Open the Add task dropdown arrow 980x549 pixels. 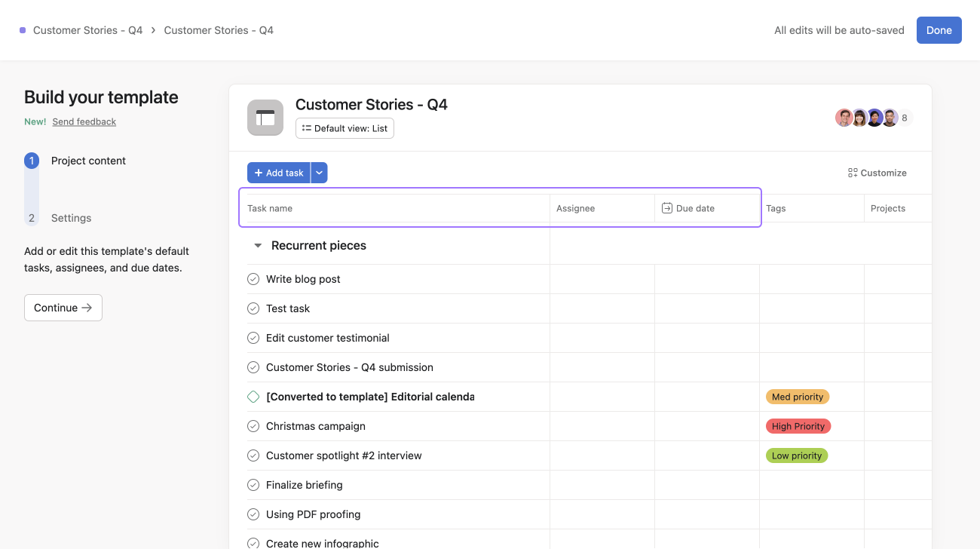tap(319, 173)
